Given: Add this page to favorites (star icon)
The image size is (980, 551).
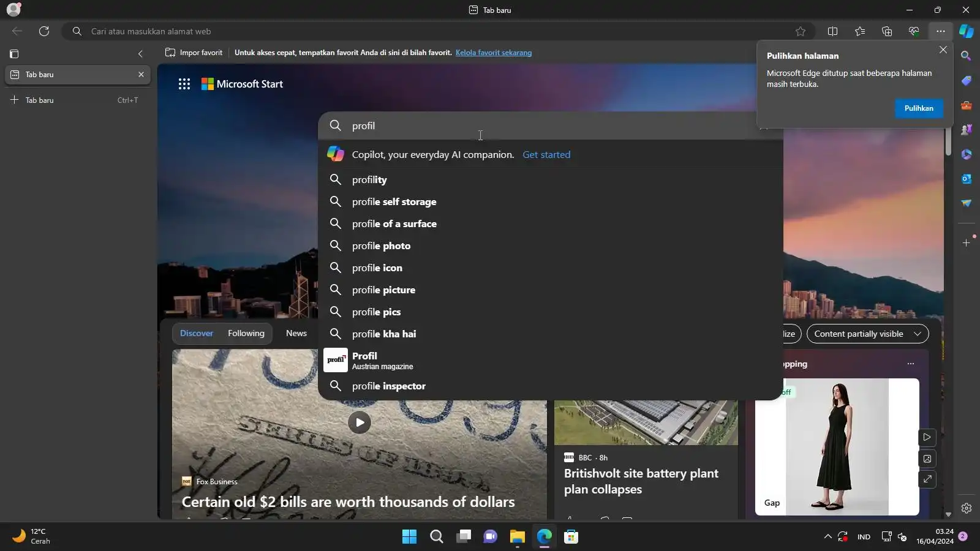Looking at the screenshot, I should click(x=801, y=31).
